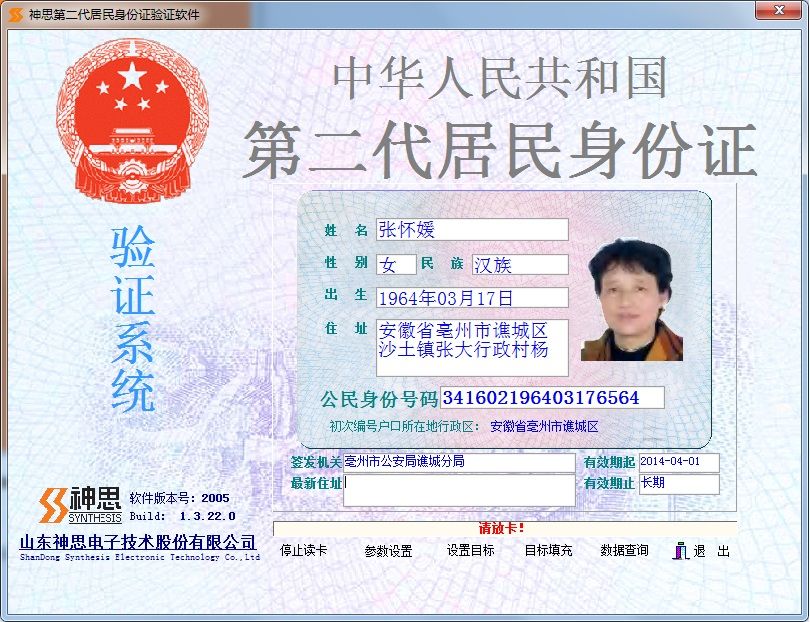Click the 神思 Synthesis logo
Viewport: 810px width, 622px height.
tap(81, 505)
